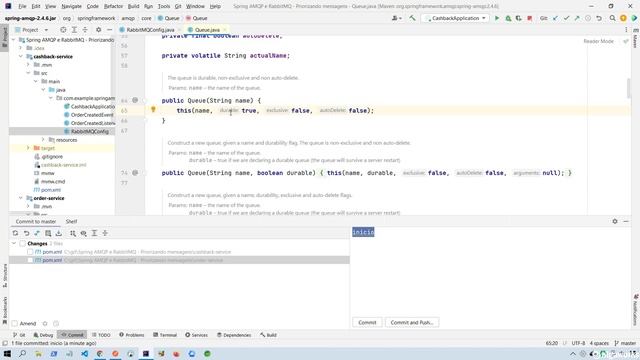This screenshot has height=360, width=640.
Task: Open the Build menu
Action: [133, 6]
